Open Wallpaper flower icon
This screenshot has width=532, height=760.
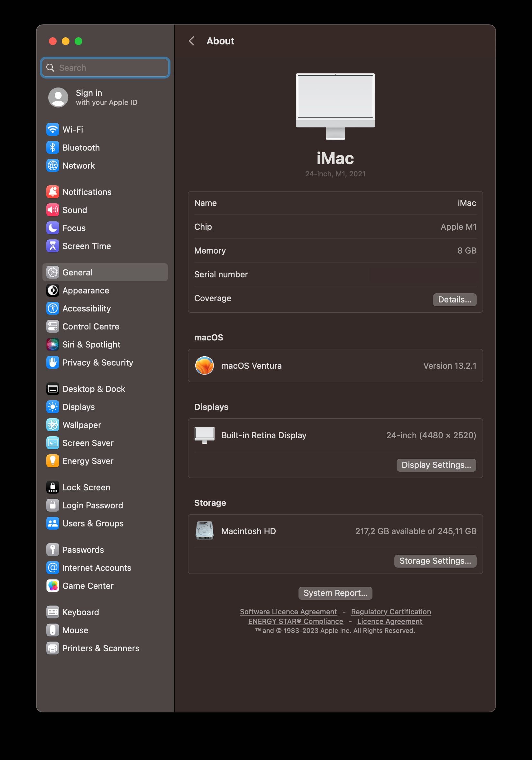click(x=53, y=425)
